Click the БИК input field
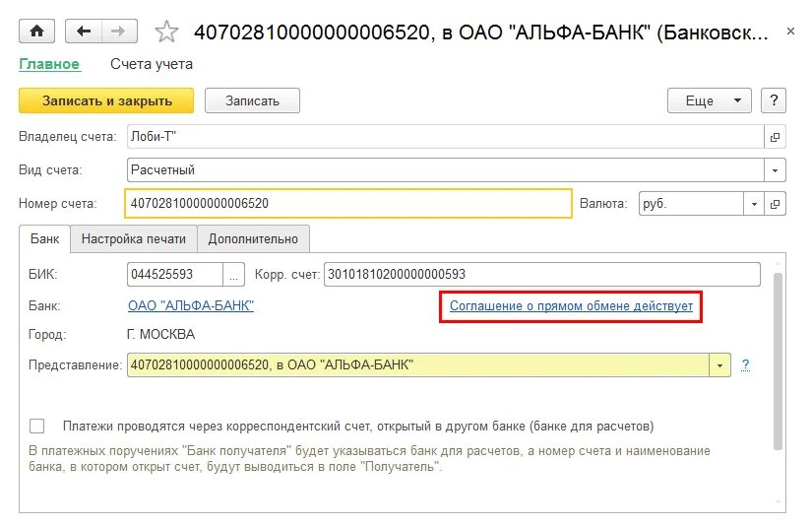Image resolution: width=812 pixels, height=527 pixels. click(x=175, y=275)
